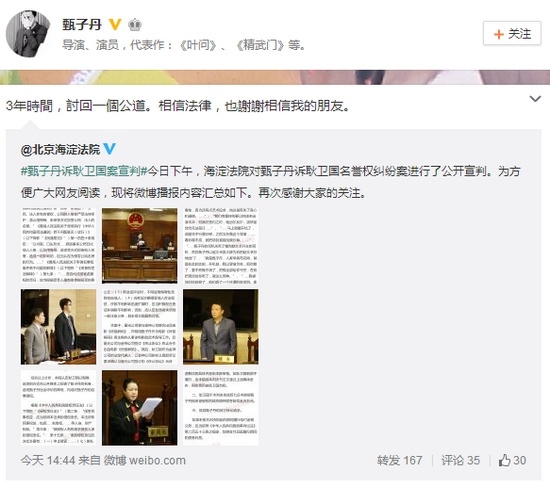
Task: Open the bottom-right text document thumbnail
Action: point(221,408)
